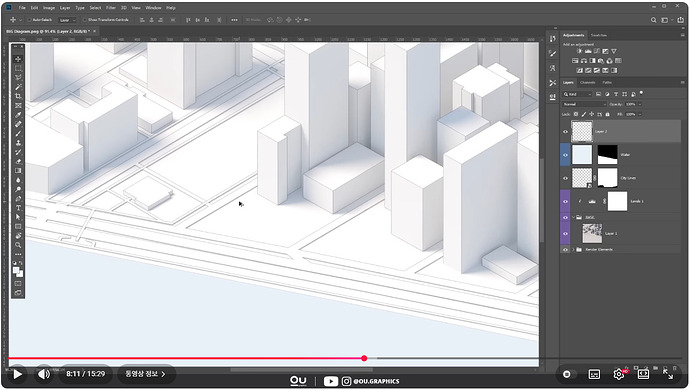
Task: Select the Eraser tool
Action: [18, 161]
